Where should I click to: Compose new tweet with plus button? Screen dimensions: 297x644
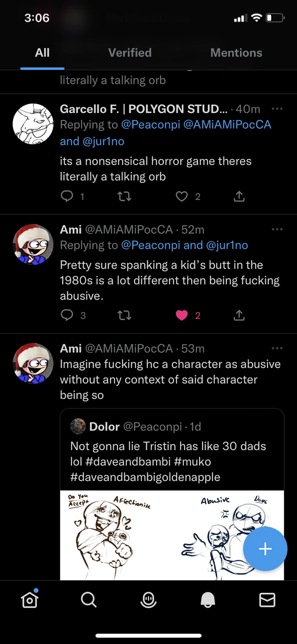265,549
